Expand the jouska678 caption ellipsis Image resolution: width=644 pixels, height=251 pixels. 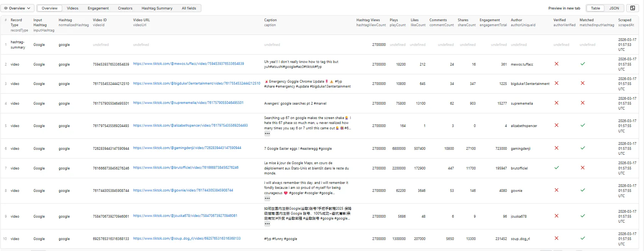point(267,224)
